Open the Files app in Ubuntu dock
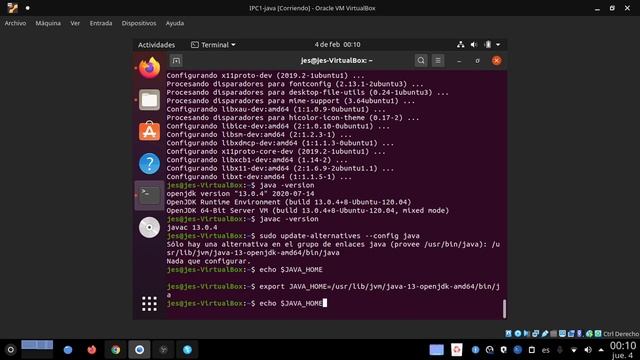 point(149,100)
